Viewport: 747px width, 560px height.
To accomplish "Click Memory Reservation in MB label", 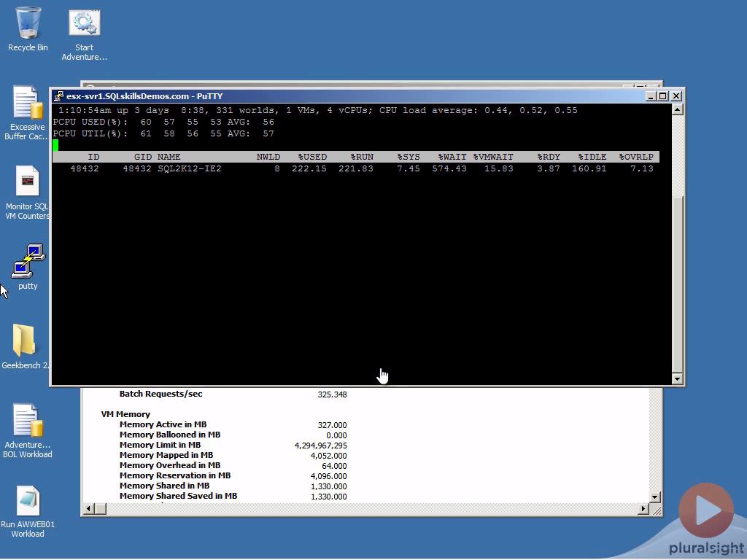I will 175,475.
